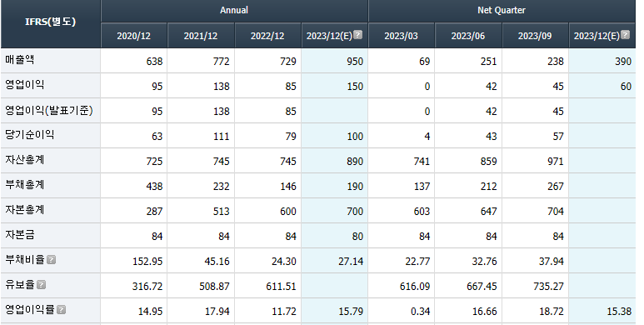644x325 pixels.
Task: Click the IFRS(별도) header cell
Action: point(51,24)
